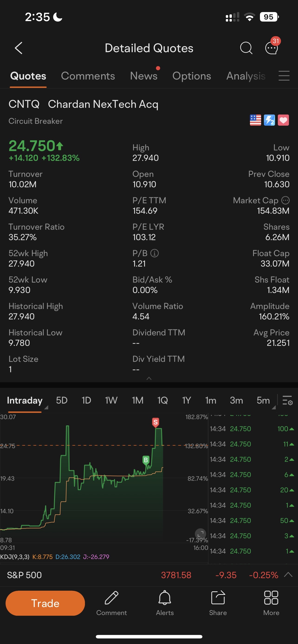Tap the Avg Price 21.251 value
Image resolution: width=298 pixels, height=644 pixels.
pos(278,343)
